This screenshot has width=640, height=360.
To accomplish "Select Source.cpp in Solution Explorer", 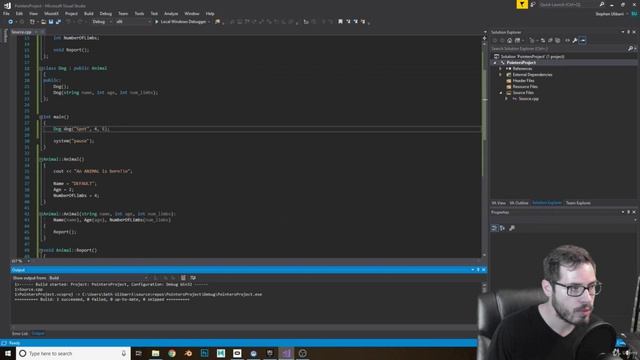I will (528, 99).
